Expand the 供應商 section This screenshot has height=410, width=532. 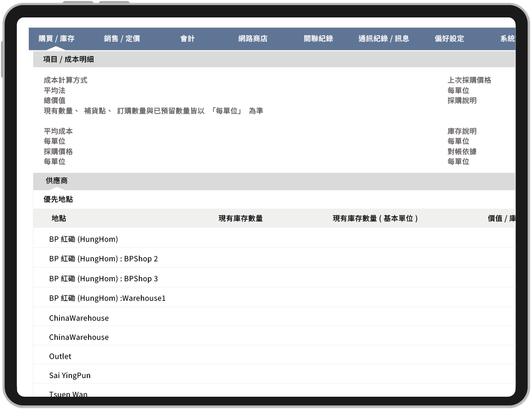55,181
